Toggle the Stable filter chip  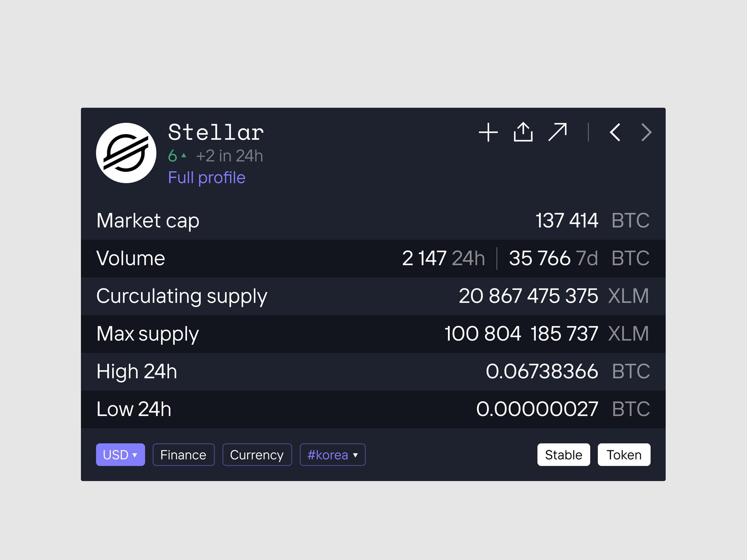(x=563, y=455)
